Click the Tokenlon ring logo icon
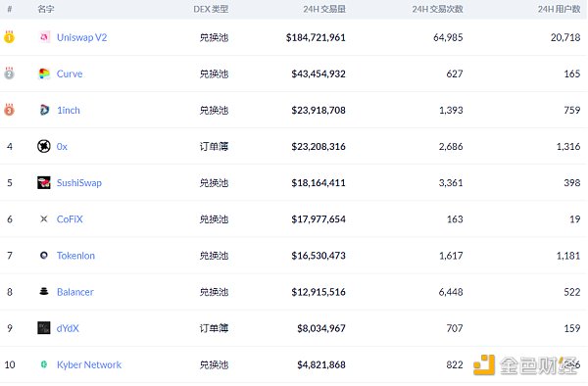The image size is (588, 386). 44,255
